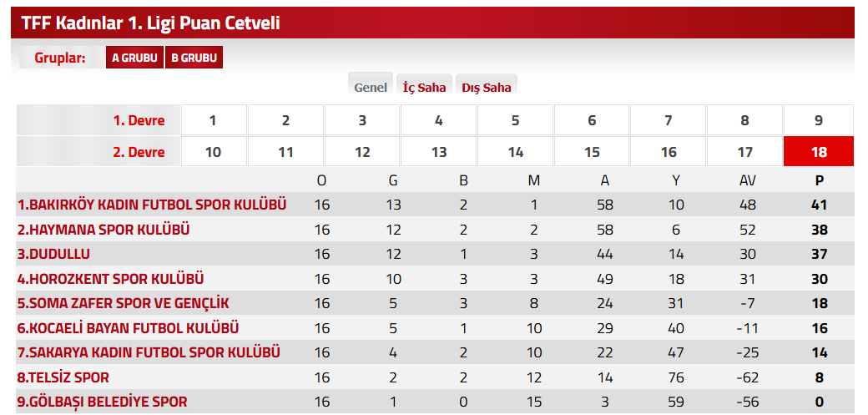Screen dimensions: 868x415
Task: Click the Telsiz Spor team name
Action: tap(63, 377)
